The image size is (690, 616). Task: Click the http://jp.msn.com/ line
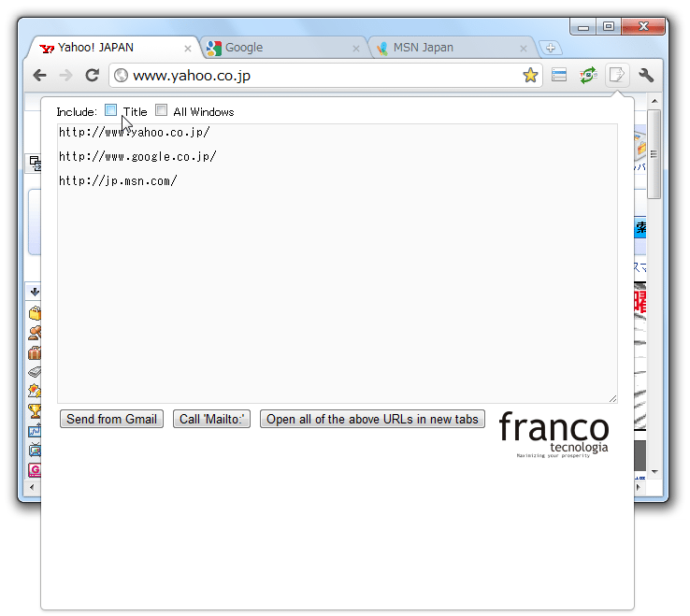coord(118,180)
